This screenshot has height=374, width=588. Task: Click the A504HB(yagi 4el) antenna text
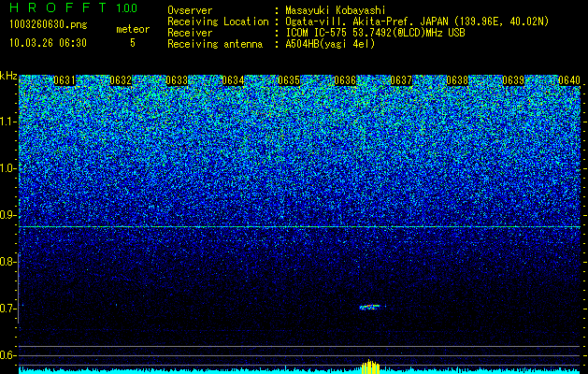330,44
